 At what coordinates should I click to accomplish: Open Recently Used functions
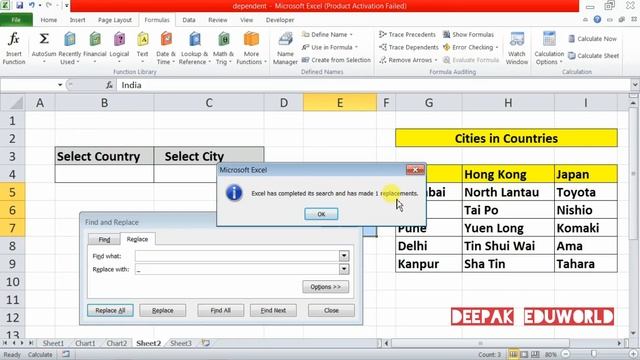coord(70,49)
